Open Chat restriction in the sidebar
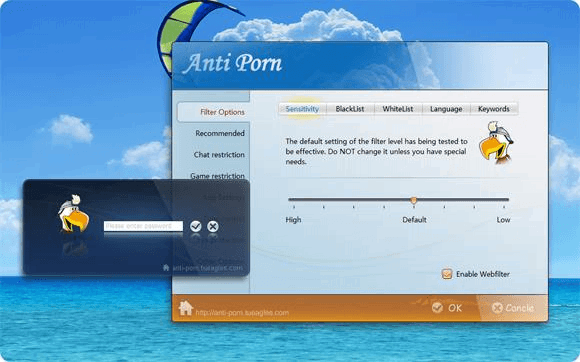The image size is (580, 362). coord(219,155)
